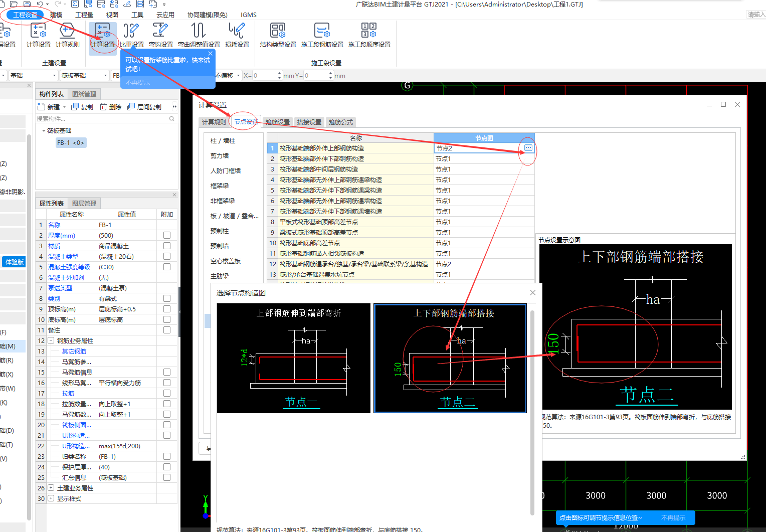Click the Save disk icon in quick access bar
This screenshot has height=532, width=766.
click(27, 4)
